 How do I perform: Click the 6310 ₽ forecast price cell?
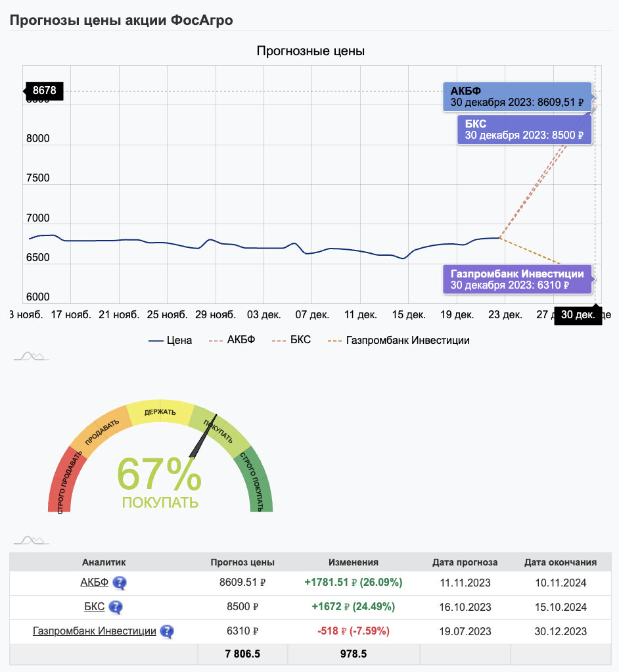point(242,631)
